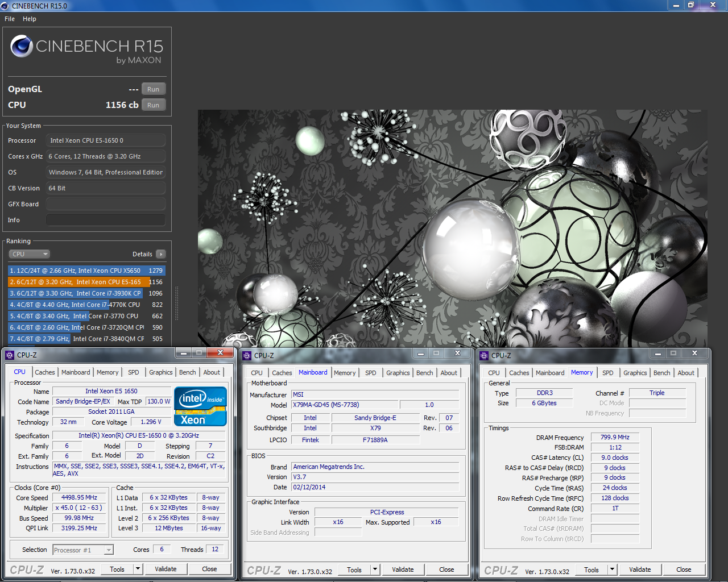The height and width of the screenshot is (582, 728).
Task: Open the File menu
Action: coord(10,19)
